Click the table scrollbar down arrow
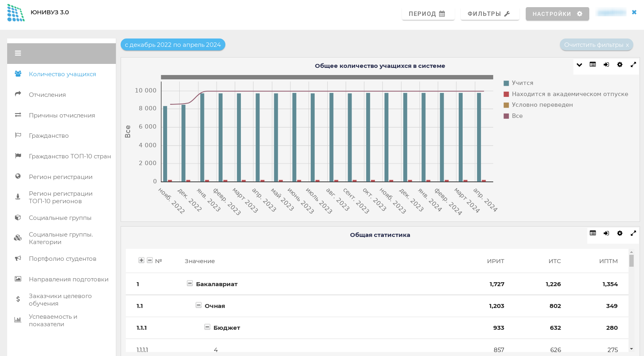The height and width of the screenshot is (356, 644). [x=631, y=349]
